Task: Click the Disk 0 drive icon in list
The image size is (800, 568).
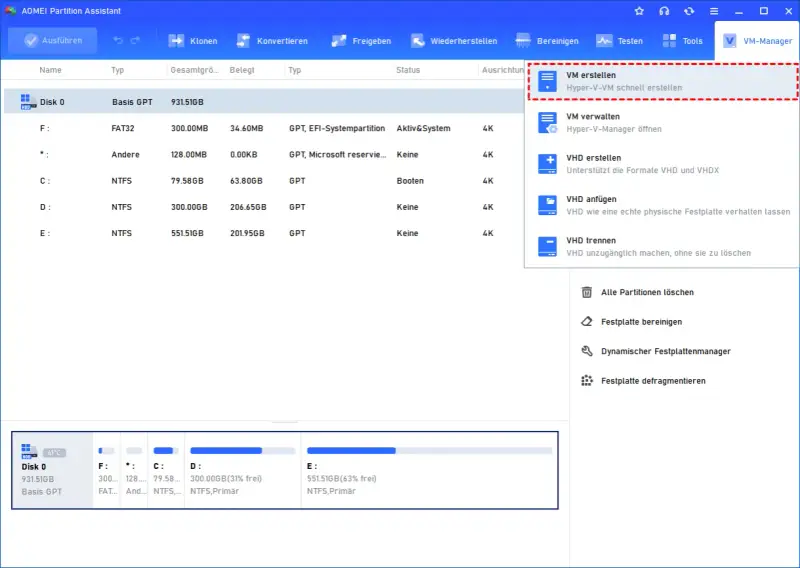Action: click(28, 102)
